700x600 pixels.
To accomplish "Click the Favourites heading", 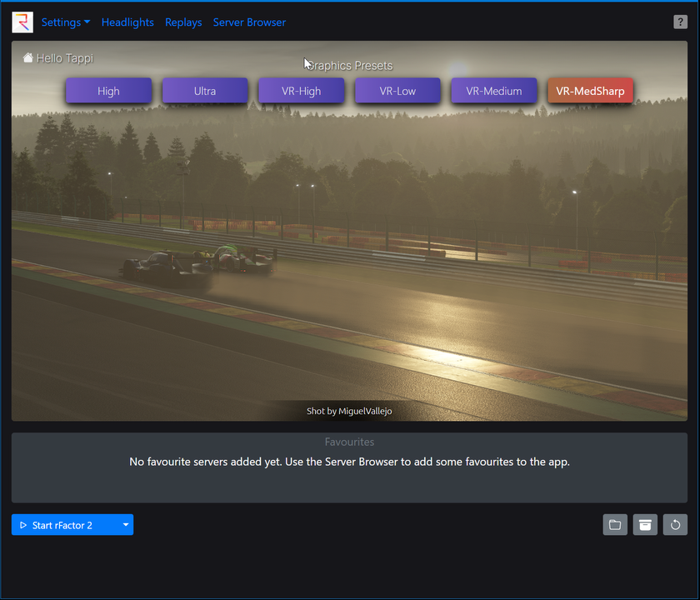I will 349,442.
